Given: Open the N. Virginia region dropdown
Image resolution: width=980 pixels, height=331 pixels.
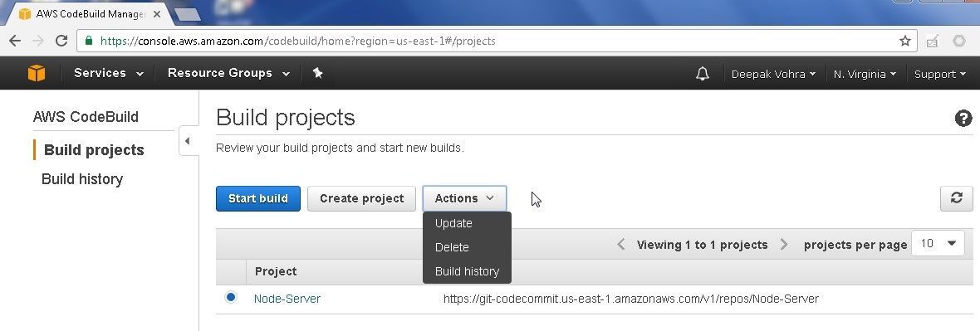Looking at the screenshot, I should click(x=865, y=74).
